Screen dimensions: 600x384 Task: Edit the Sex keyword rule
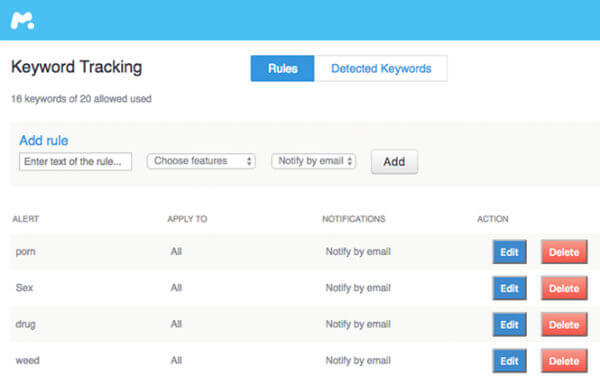509,288
